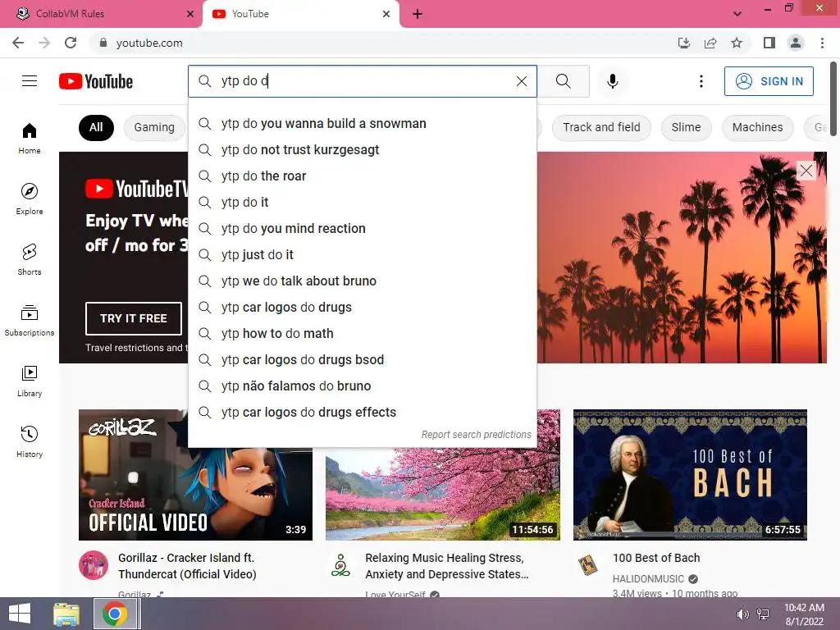840x630 pixels.
Task: Click the install app icon in the address bar
Action: point(684,43)
